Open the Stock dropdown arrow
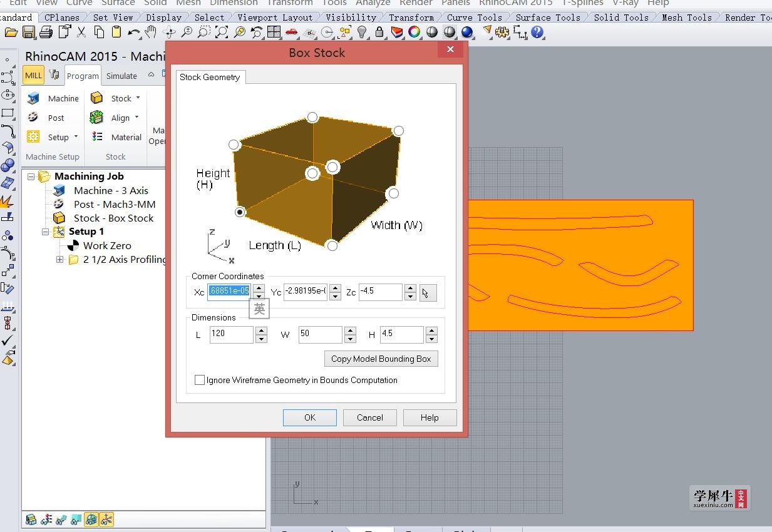The width and height of the screenshot is (772, 532). 138,98
